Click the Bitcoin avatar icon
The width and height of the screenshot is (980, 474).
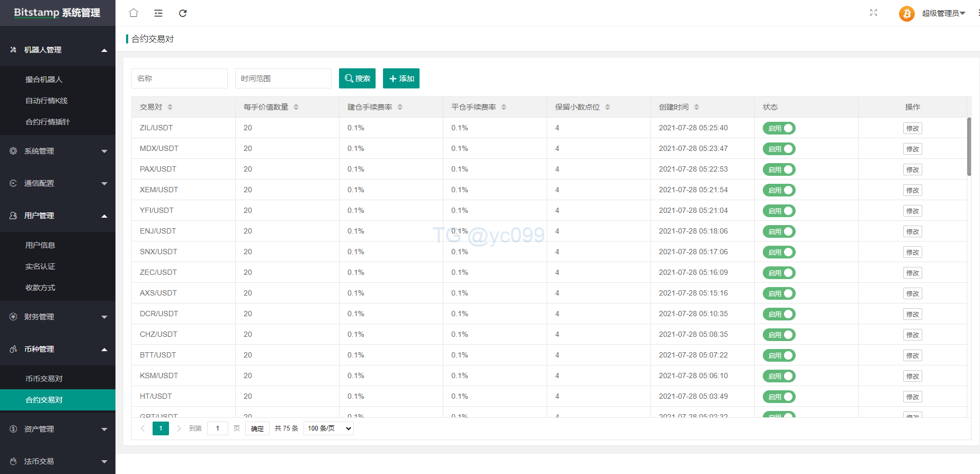pos(906,13)
